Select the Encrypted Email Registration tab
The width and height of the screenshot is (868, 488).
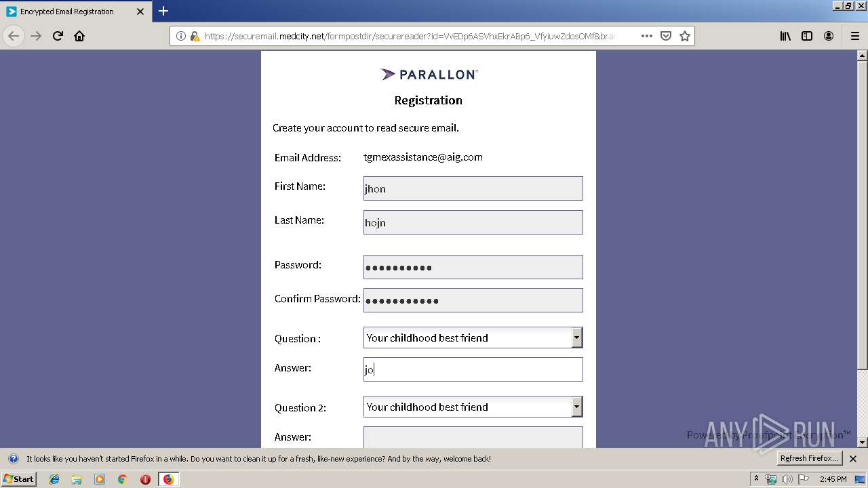coord(76,12)
